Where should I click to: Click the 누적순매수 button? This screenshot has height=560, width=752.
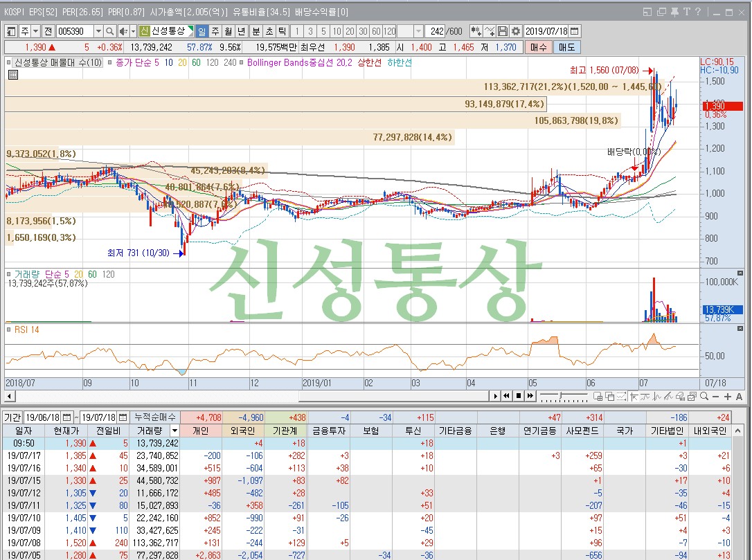155,417
